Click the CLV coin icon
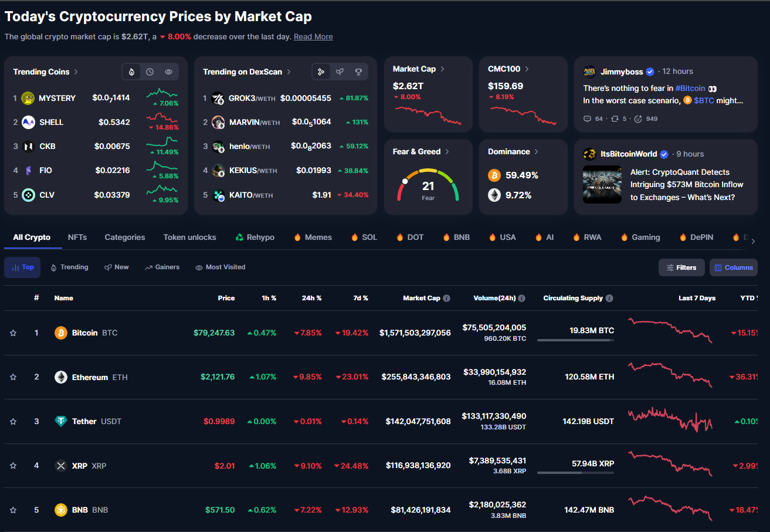The height and width of the screenshot is (532, 770). (28, 195)
